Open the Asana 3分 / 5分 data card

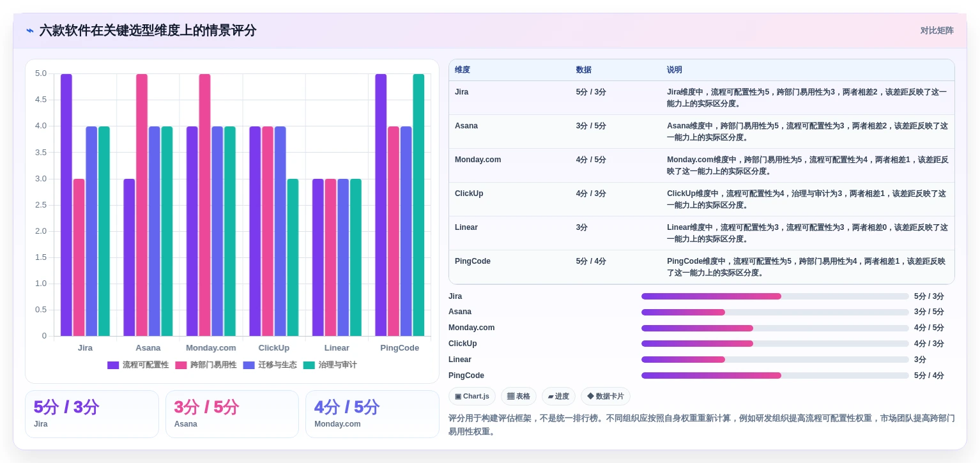(232, 414)
